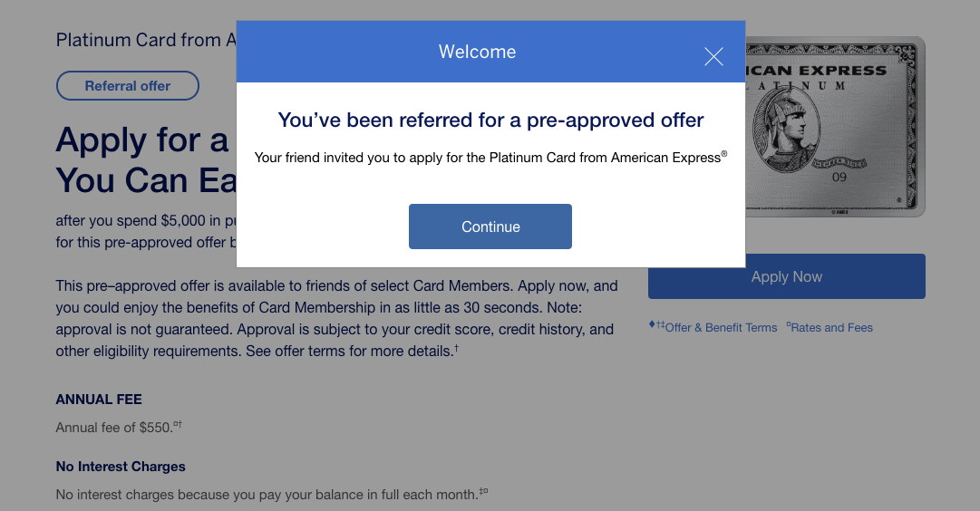Click the 'No interest charges because' sentence
The width and height of the screenshot is (980, 511).
pos(272,494)
